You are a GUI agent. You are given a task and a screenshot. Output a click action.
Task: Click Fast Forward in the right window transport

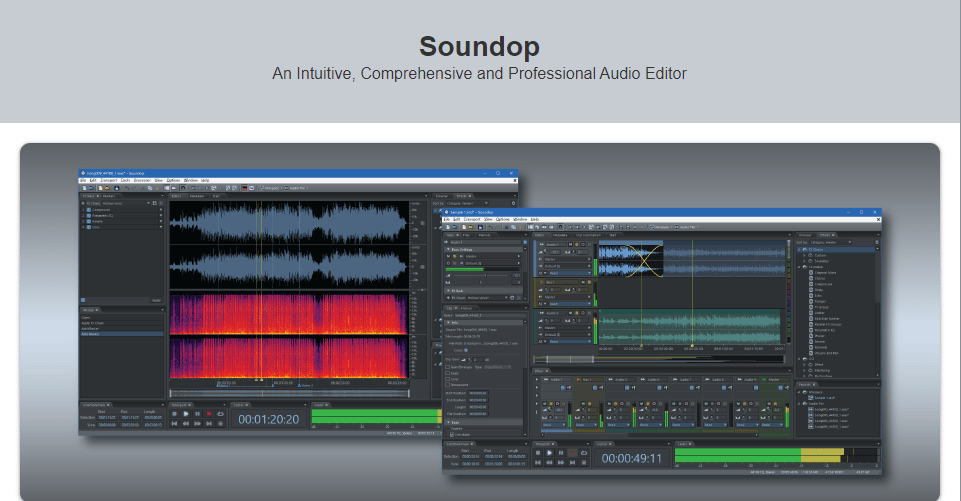(561, 462)
